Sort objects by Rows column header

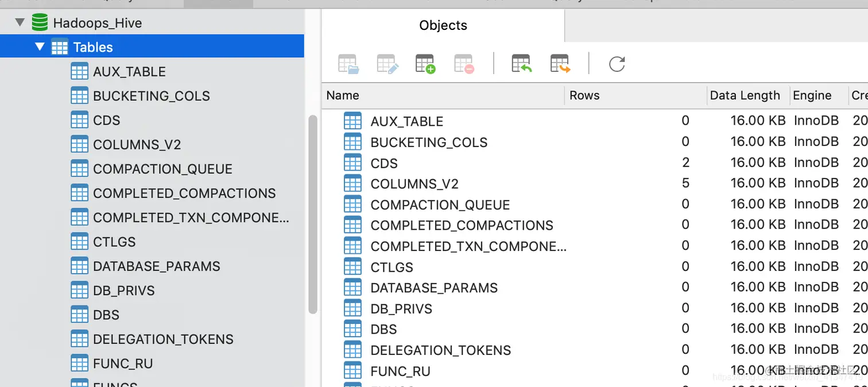pyautogui.click(x=635, y=95)
